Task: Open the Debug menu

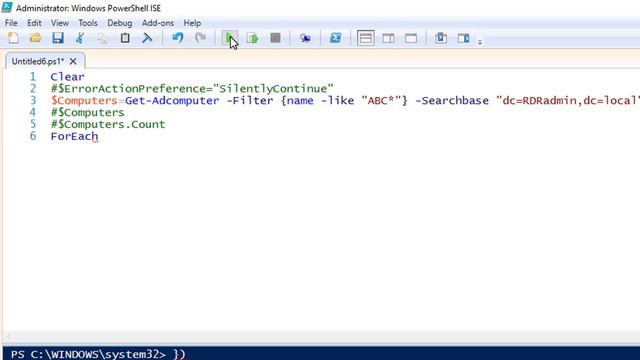Action: (x=120, y=23)
